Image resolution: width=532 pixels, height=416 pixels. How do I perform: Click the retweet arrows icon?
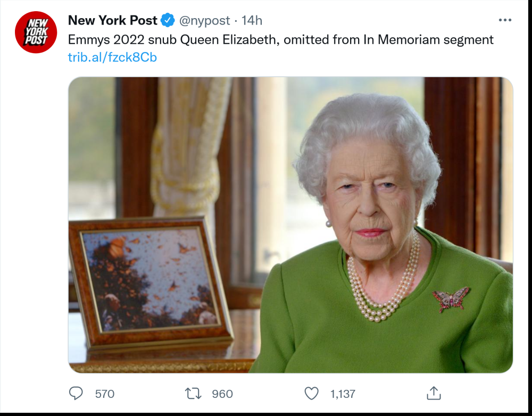click(193, 393)
